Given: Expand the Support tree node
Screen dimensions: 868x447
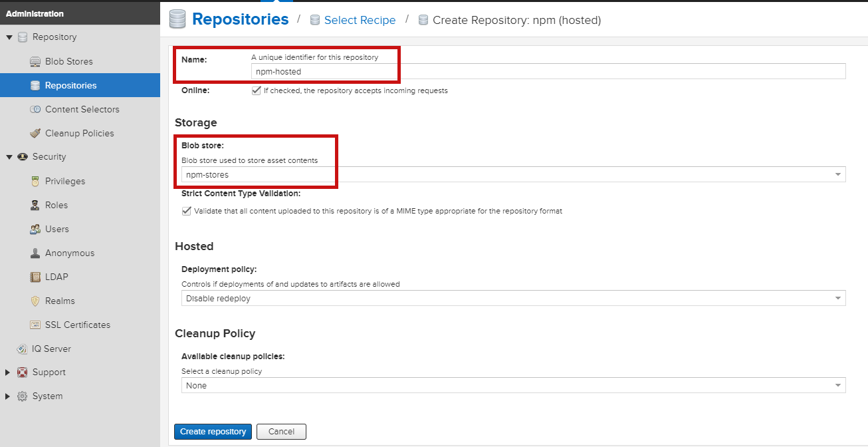Looking at the screenshot, I should click(x=8, y=372).
